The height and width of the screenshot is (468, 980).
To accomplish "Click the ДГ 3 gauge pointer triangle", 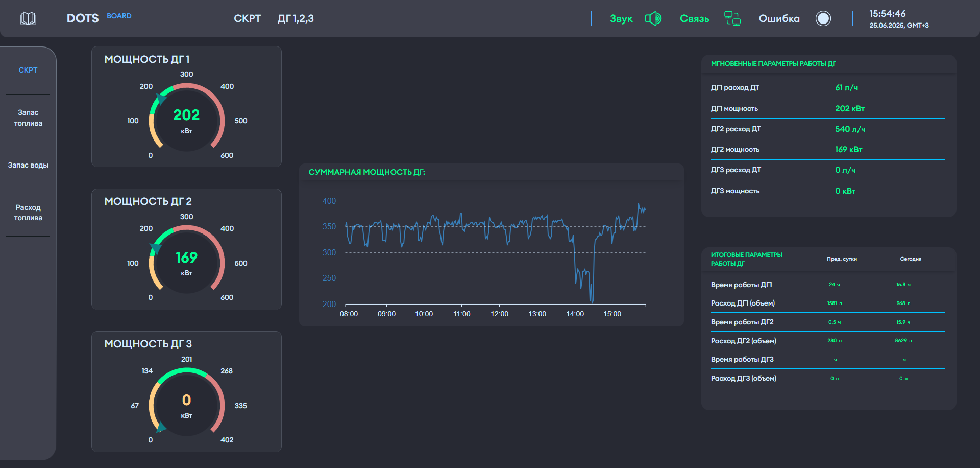I will click(161, 427).
